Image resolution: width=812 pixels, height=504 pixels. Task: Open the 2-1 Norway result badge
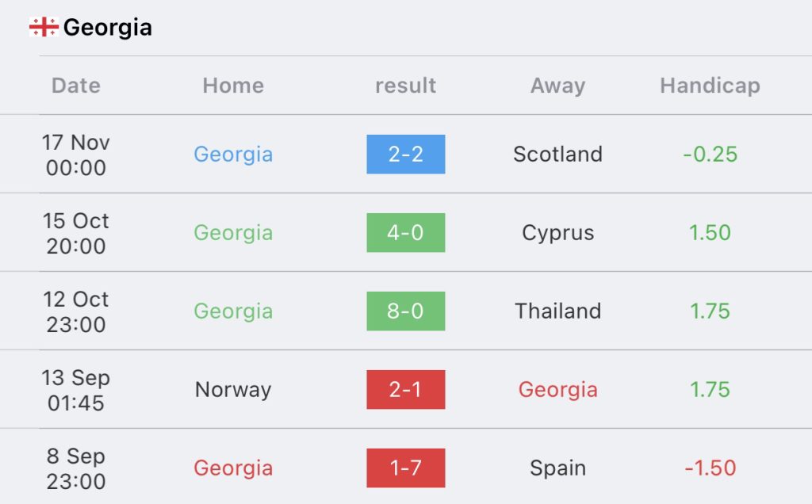[406, 390]
